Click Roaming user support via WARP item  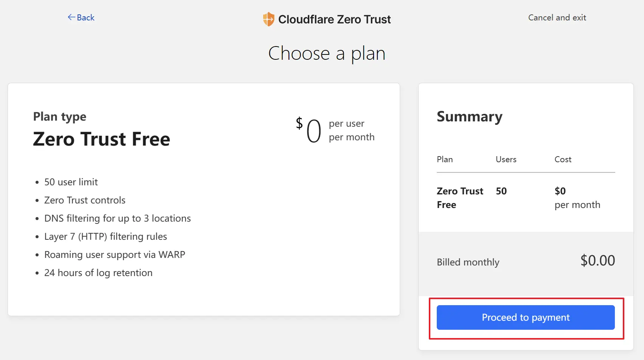(x=115, y=254)
